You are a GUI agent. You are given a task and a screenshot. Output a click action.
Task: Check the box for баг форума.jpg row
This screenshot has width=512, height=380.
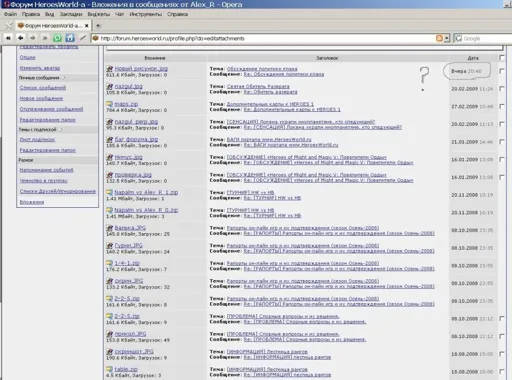(x=502, y=142)
